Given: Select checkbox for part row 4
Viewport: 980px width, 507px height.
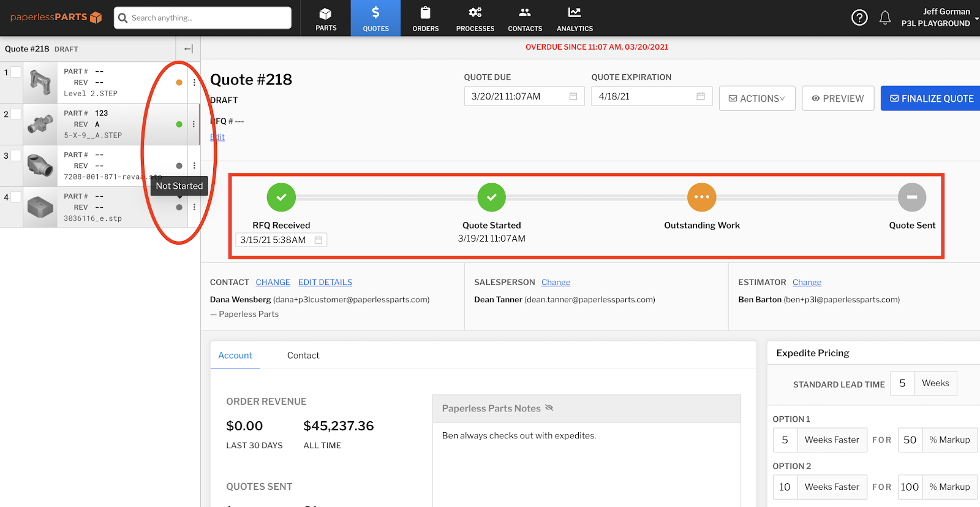Looking at the screenshot, I should (16, 197).
